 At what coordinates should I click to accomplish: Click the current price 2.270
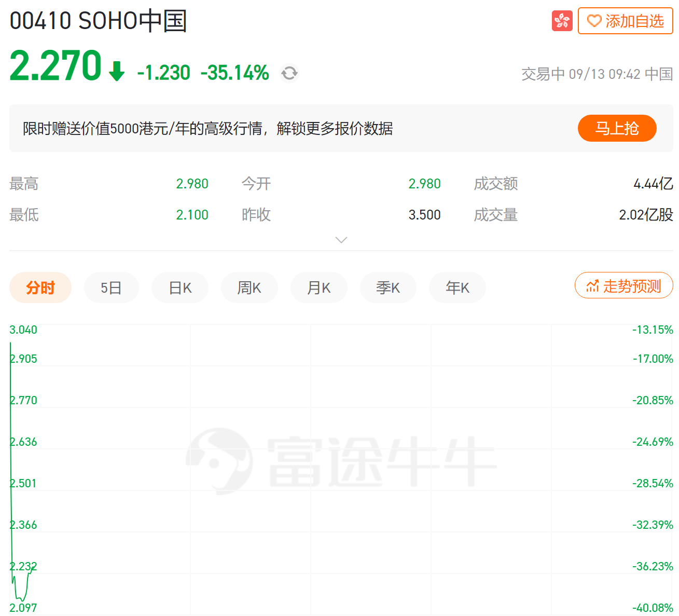click(56, 66)
